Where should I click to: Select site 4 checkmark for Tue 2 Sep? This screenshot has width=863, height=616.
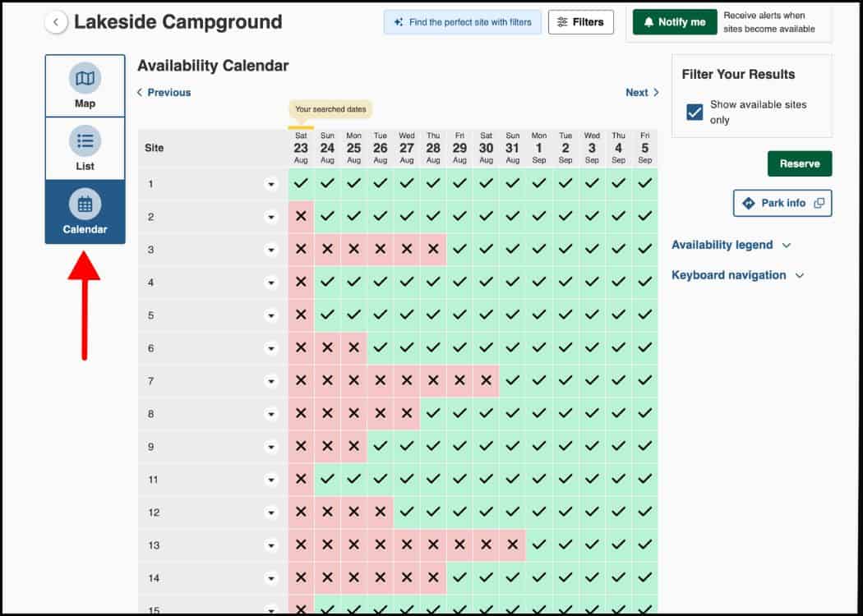pyautogui.click(x=565, y=283)
